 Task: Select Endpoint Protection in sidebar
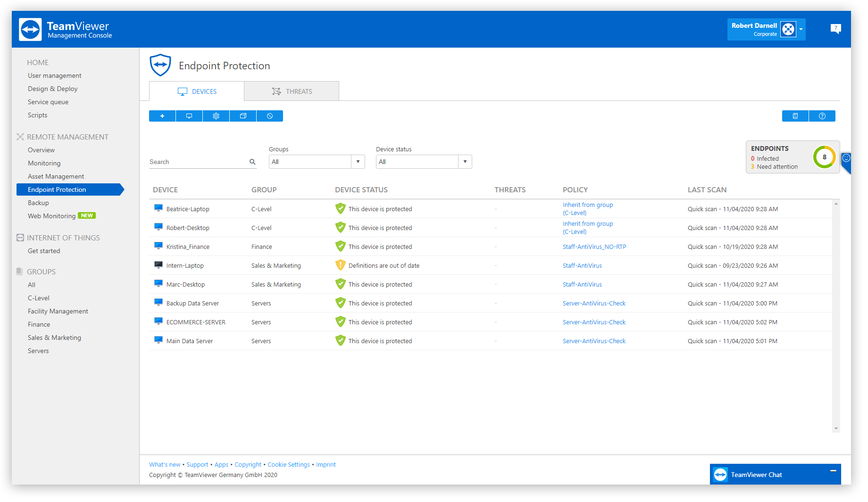pyautogui.click(x=70, y=189)
